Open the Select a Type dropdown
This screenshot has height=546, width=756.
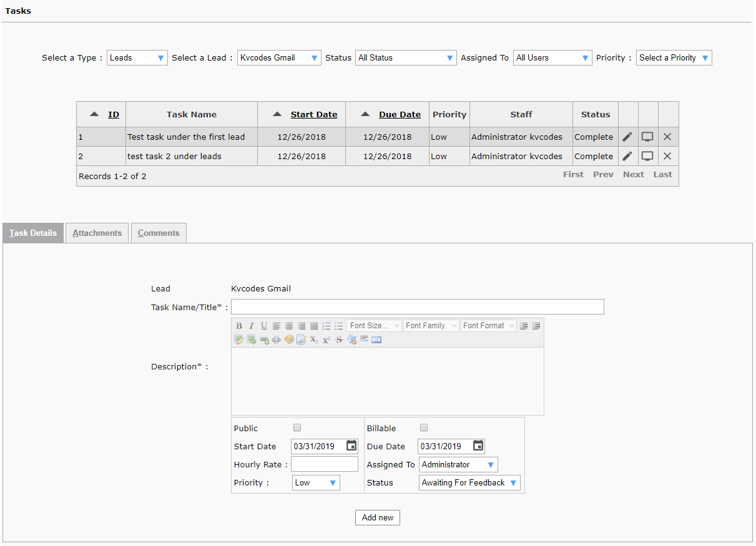(137, 58)
